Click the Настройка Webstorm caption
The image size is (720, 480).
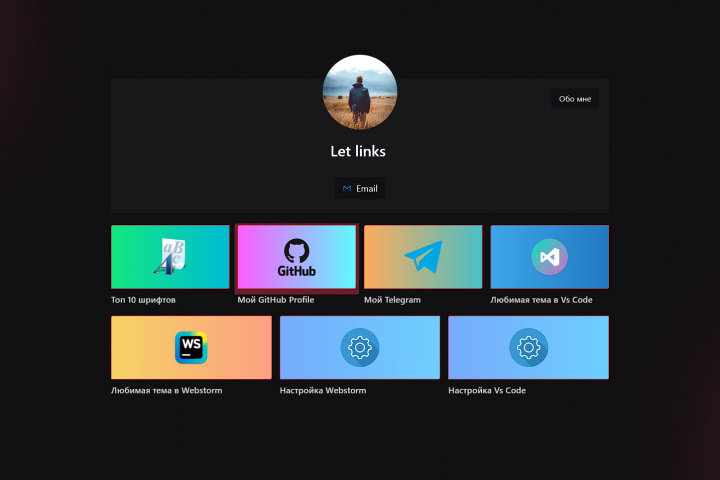click(x=323, y=390)
